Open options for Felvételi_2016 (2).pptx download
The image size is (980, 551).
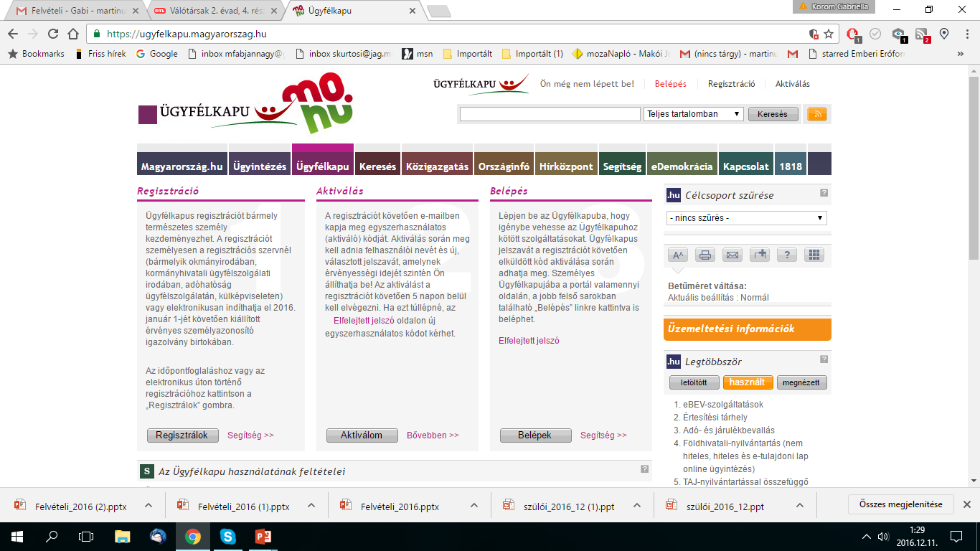point(149,505)
